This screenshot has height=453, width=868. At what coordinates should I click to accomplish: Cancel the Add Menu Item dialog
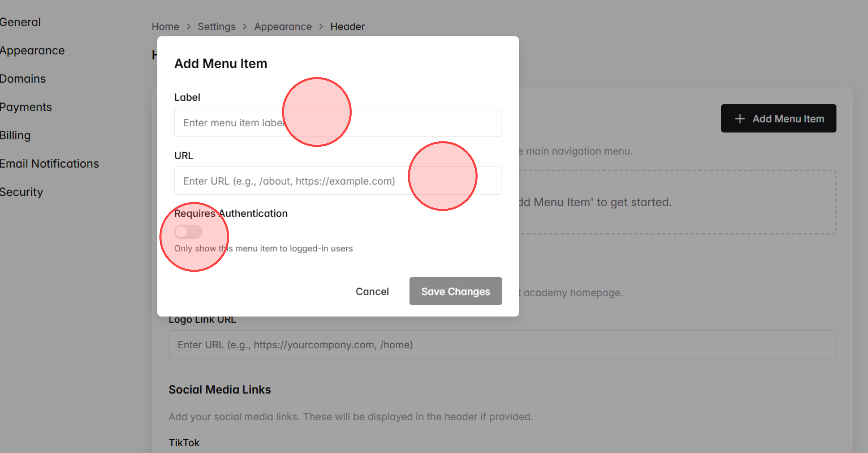pyautogui.click(x=372, y=291)
